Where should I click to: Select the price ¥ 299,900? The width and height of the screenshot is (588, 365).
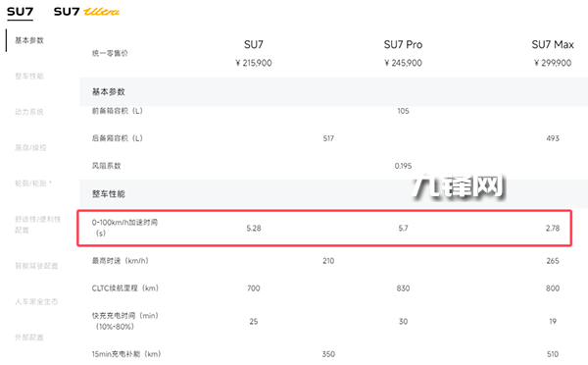pos(553,63)
